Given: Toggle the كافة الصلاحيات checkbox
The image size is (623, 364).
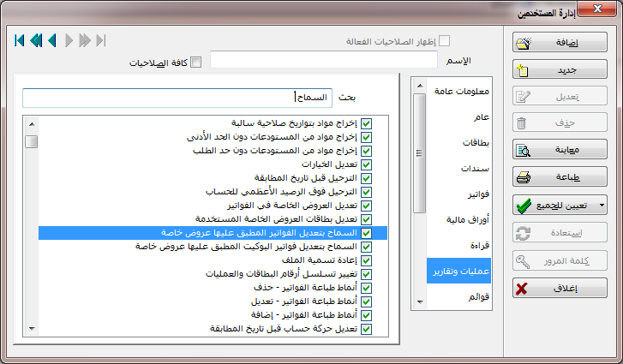Looking at the screenshot, I should click(195, 62).
